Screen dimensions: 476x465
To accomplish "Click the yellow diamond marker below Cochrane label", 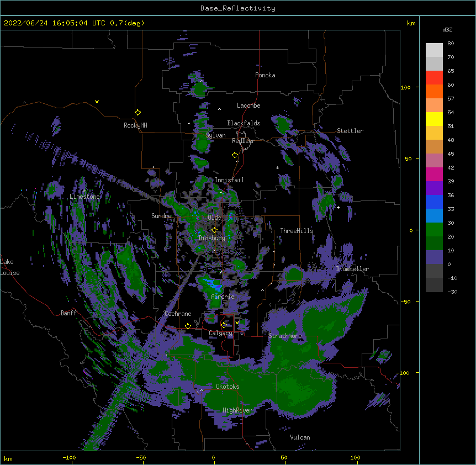I will pos(188,326).
